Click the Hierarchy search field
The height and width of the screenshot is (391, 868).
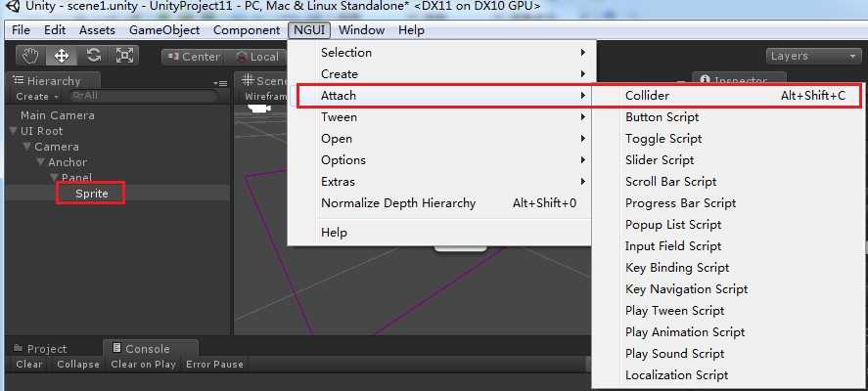(144, 96)
